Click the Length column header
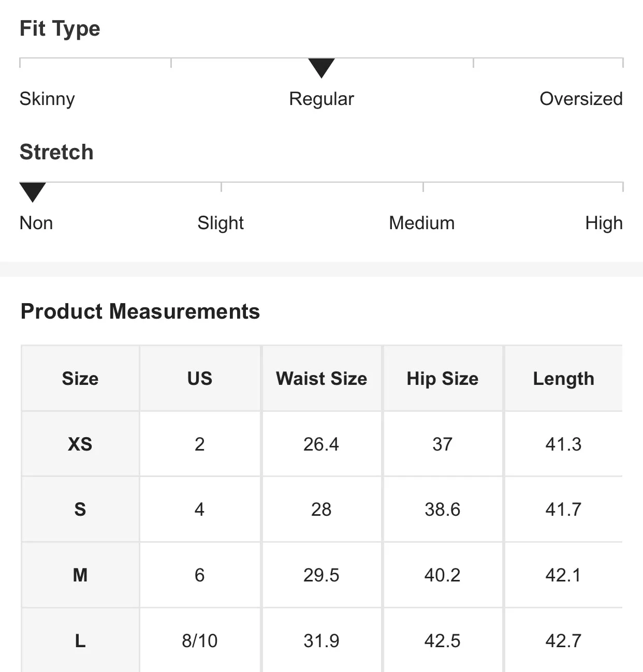 [x=564, y=378]
